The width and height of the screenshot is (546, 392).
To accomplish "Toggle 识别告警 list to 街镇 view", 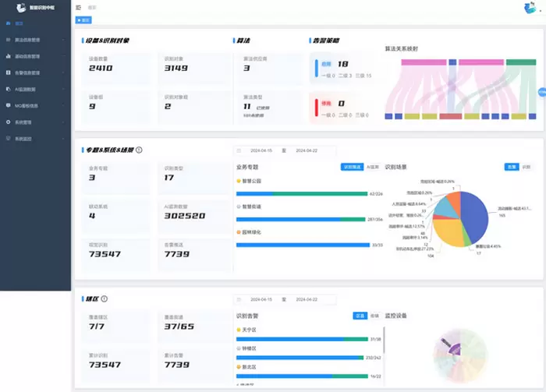I will 374,316.
